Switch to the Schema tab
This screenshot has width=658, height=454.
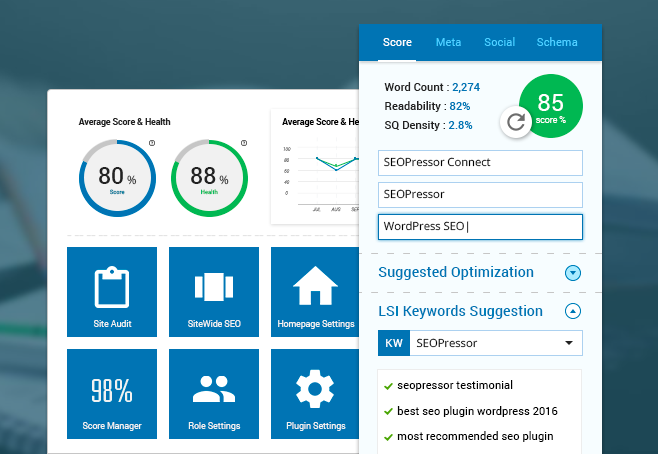[557, 42]
